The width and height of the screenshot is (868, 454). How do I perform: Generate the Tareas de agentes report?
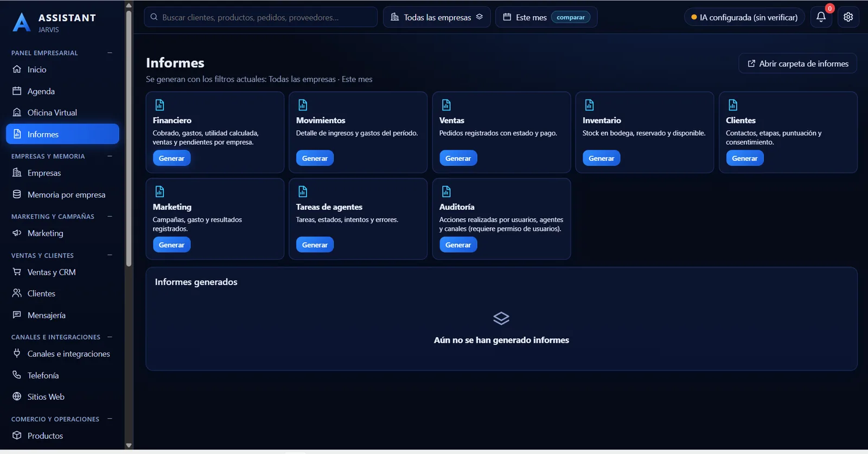pos(315,245)
